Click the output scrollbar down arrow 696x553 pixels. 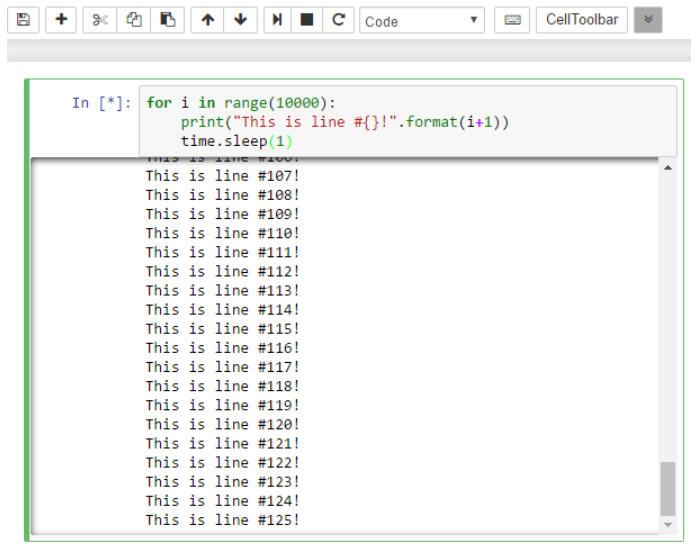pyautogui.click(x=668, y=525)
